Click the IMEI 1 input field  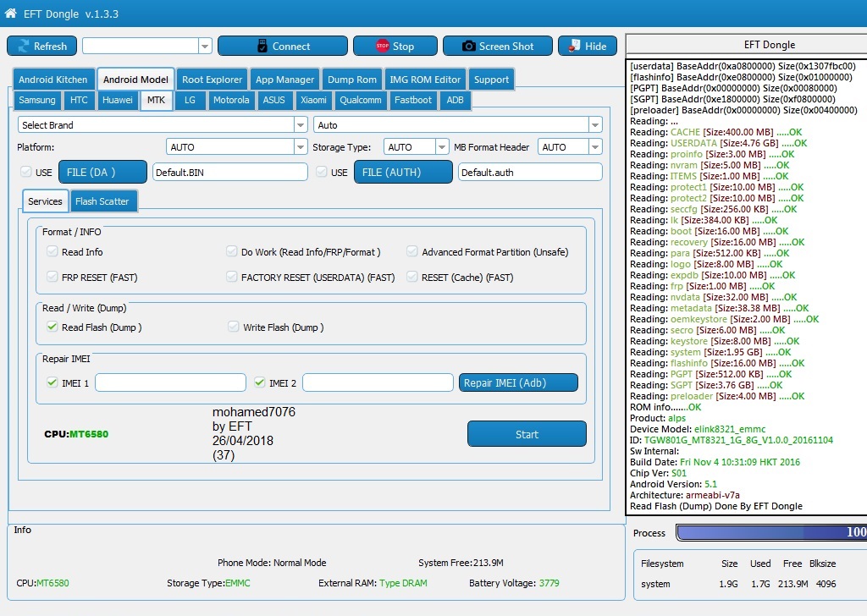[x=170, y=382]
